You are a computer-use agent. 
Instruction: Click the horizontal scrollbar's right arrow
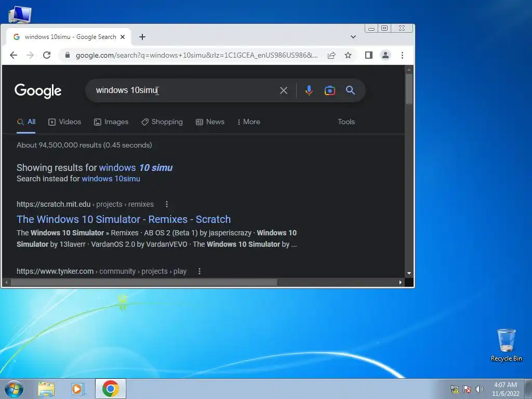point(401,282)
